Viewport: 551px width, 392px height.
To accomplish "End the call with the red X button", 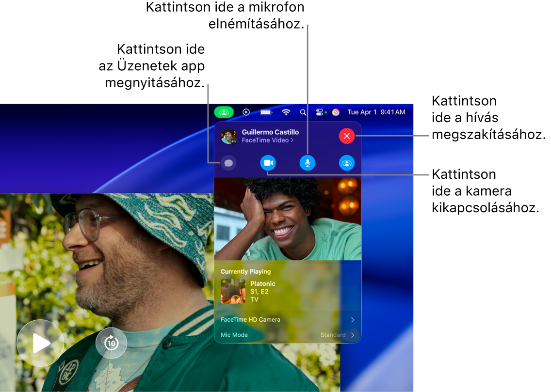I will (347, 136).
